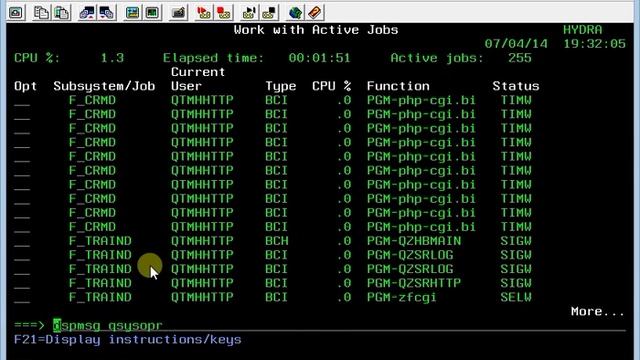
Task: Click Opt field for PGM-QZHBMAIN job
Action: point(22,241)
